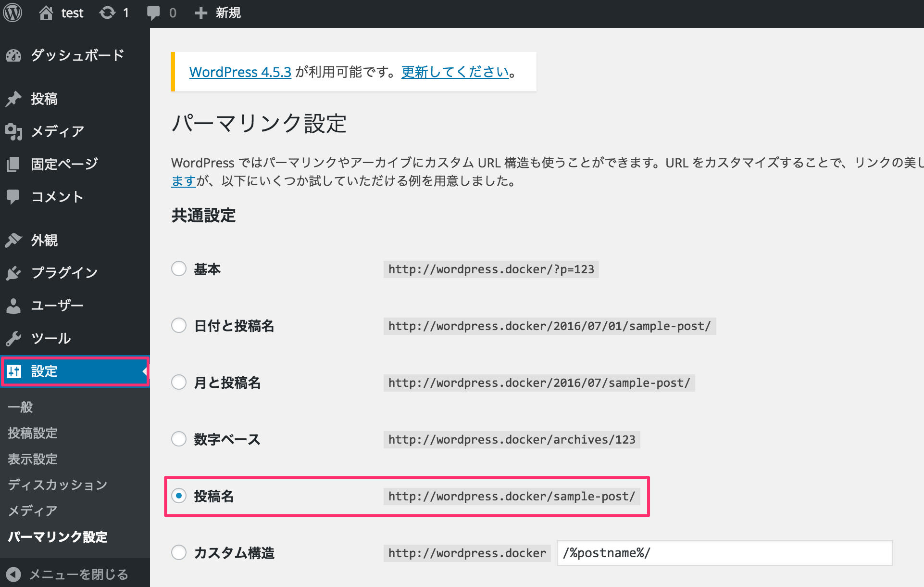Select the 数字ベース radio button
This screenshot has height=587, width=924.
tap(179, 439)
